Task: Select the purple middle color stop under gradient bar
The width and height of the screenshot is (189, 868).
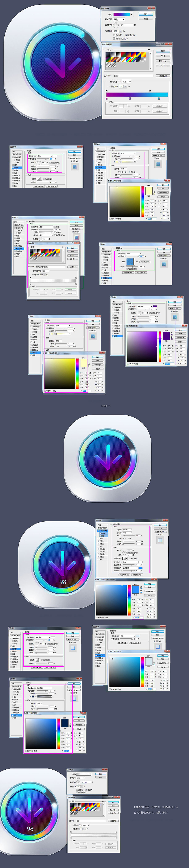Action: [130, 98]
